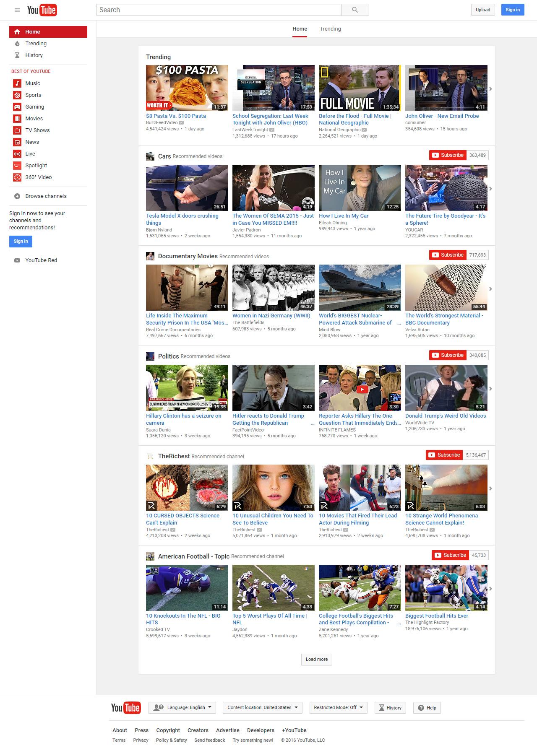Click the YouTube Red play icon
The width and height of the screenshot is (537, 756).
pos(17,260)
